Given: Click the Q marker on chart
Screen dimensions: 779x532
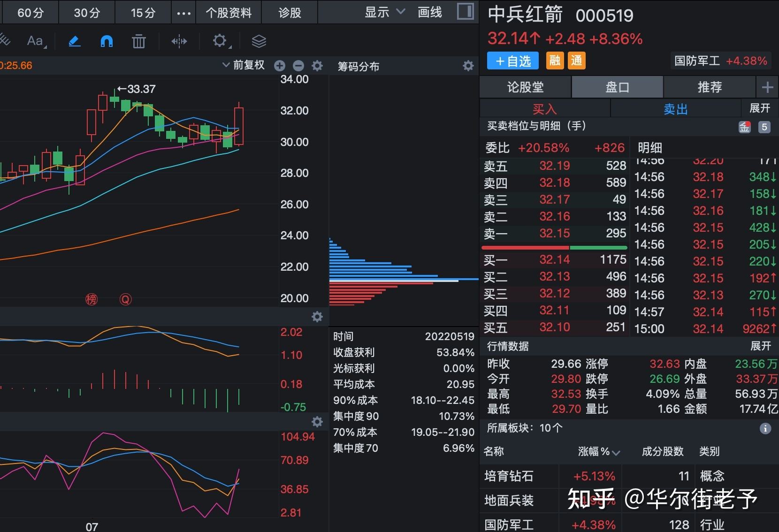Looking at the screenshot, I should pos(125,299).
